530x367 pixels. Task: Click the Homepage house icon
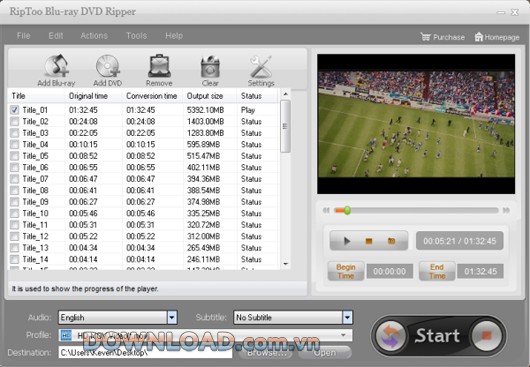click(479, 36)
